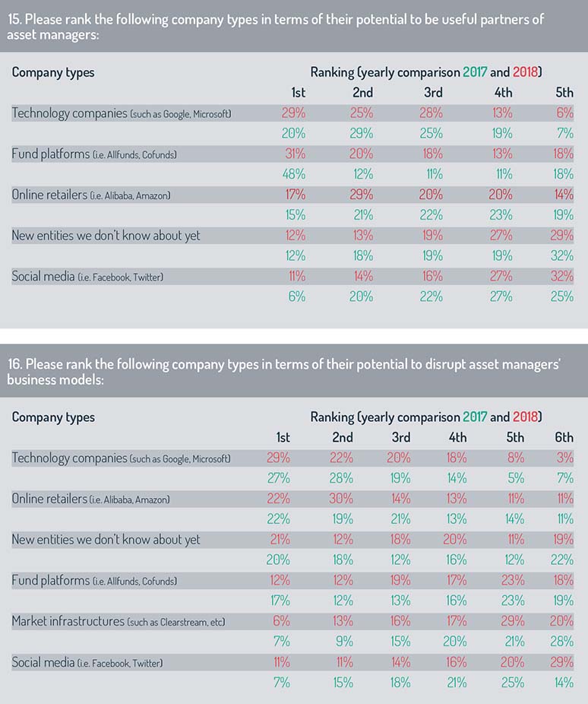Click the 28% Market infrastructures 6th value
The height and width of the screenshot is (704, 588).
point(562,642)
